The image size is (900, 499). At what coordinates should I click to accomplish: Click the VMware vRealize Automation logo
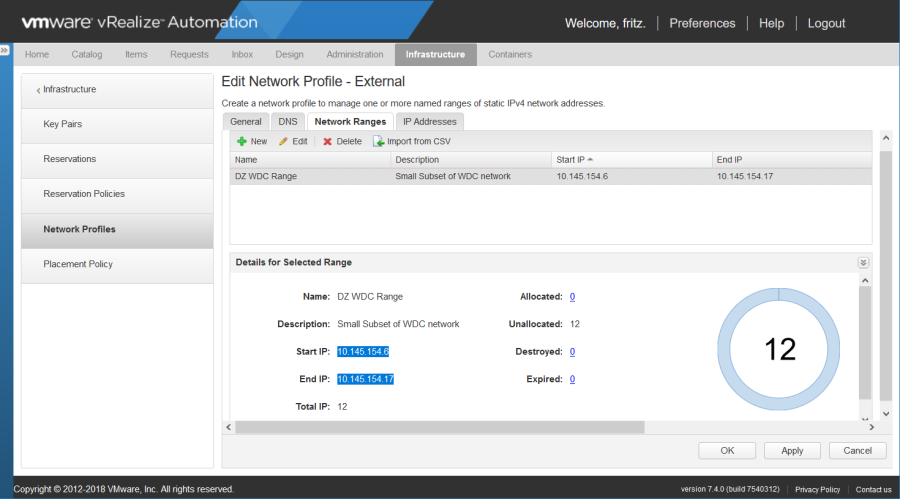[x=139, y=22]
